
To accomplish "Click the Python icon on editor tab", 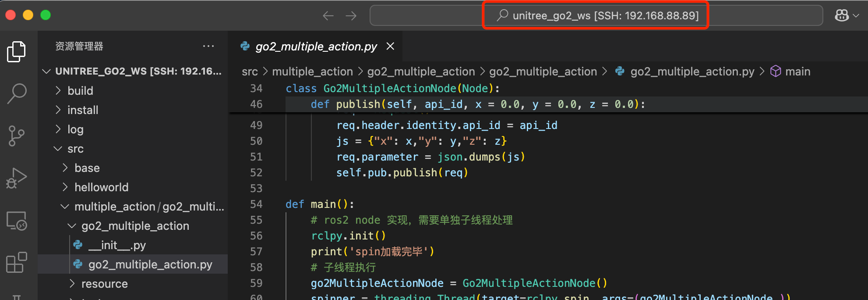I will coord(245,46).
